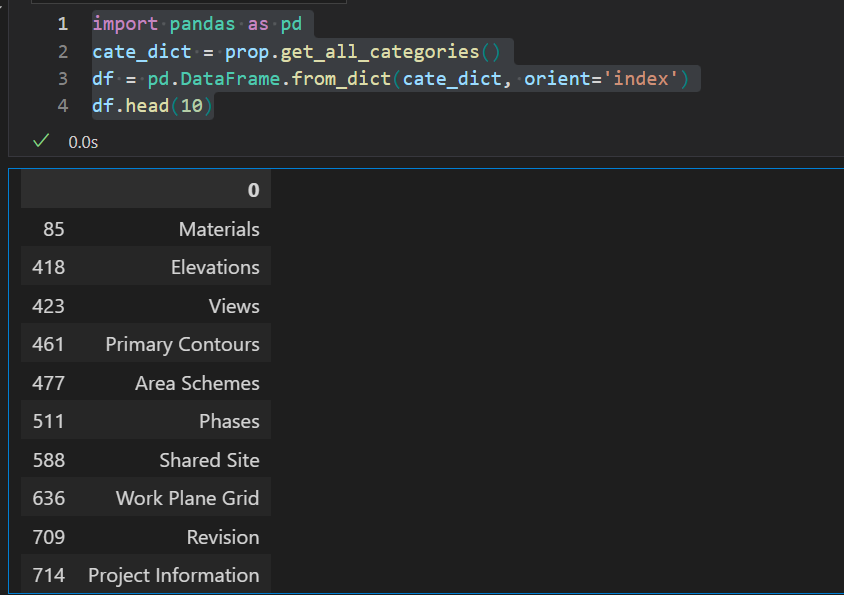Select the Materials cell
Viewport: 844px width, 595px height.
click(219, 229)
